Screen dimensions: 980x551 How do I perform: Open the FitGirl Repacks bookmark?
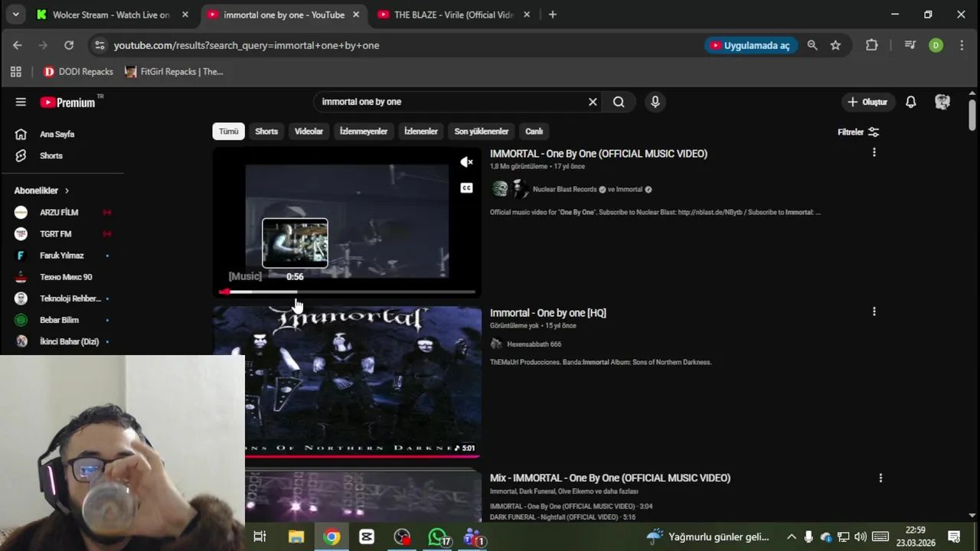[x=174, y=72]
